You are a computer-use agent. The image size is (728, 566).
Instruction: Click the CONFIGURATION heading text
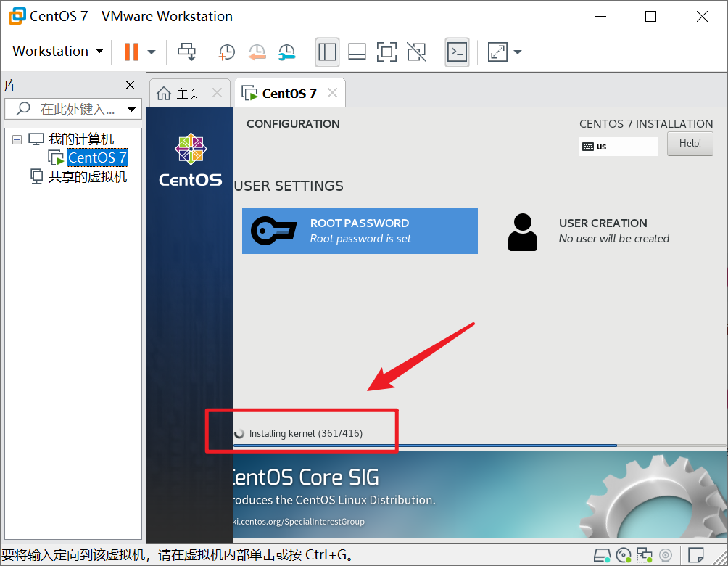[x=293, y=123]
